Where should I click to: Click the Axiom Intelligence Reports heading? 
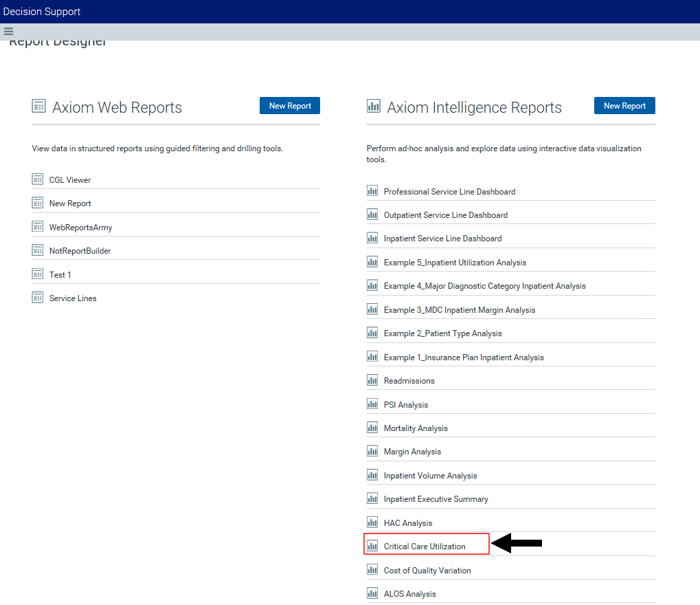tap(474, 107)
